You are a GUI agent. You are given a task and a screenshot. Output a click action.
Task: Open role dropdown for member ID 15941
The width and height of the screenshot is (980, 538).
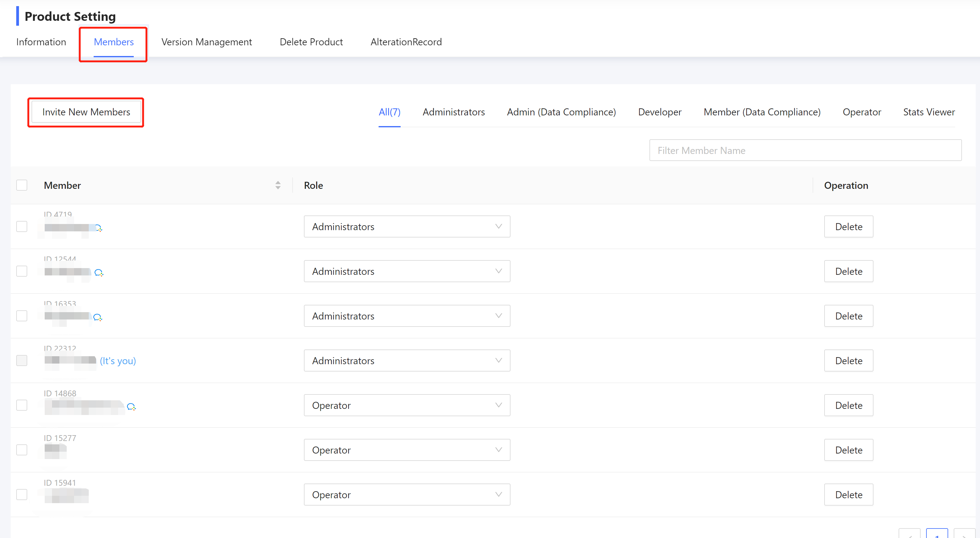407,494
